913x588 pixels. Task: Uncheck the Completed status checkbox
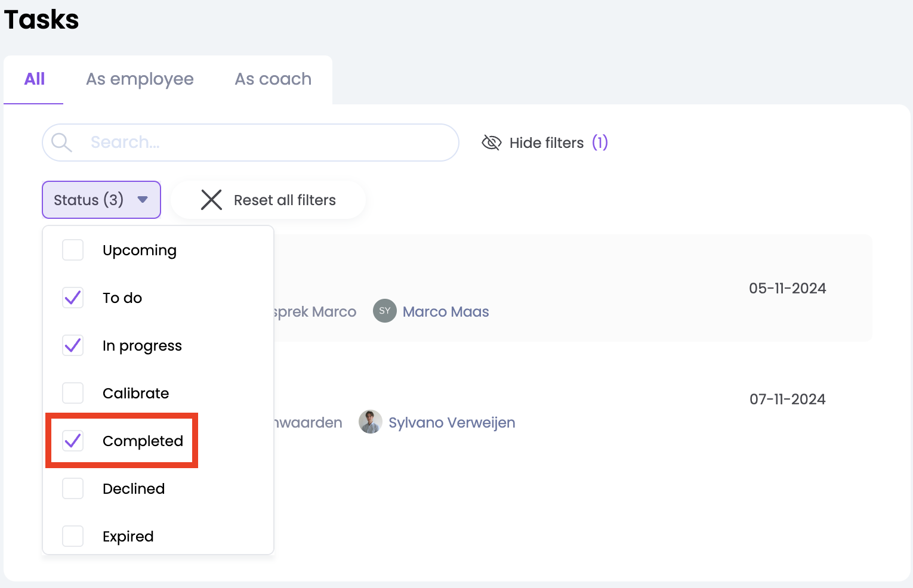coord(73,441)
